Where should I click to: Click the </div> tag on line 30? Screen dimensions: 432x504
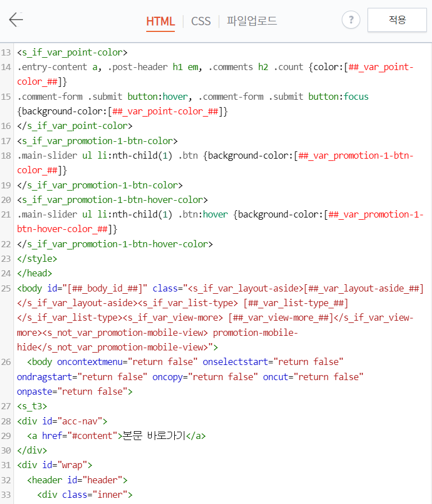[32, 450]
